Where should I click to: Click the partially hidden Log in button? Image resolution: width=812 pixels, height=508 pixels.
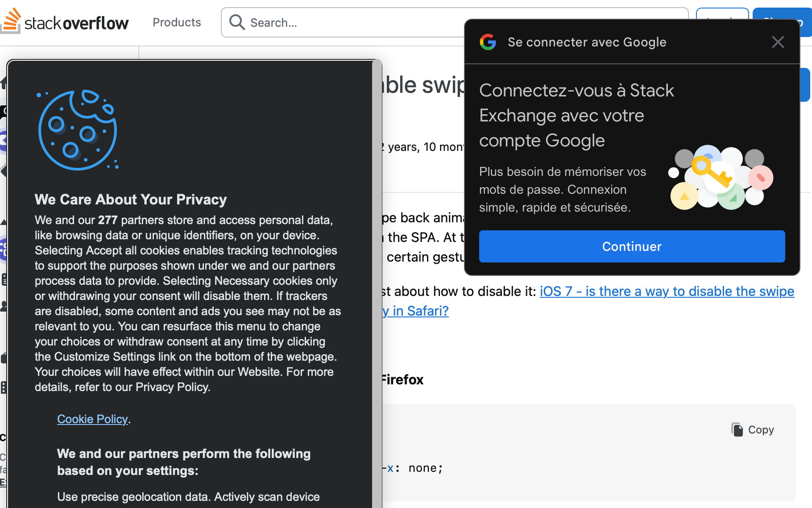[x=722, y=14]
